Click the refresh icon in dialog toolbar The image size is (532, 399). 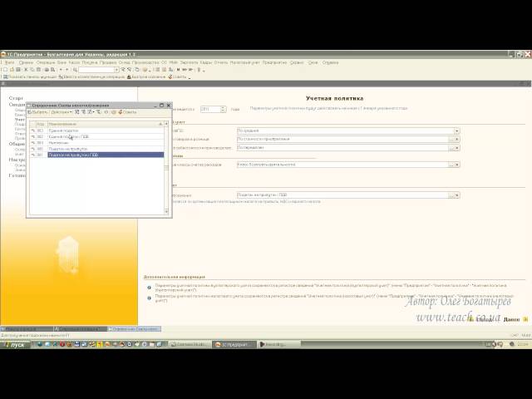point(106,112)
